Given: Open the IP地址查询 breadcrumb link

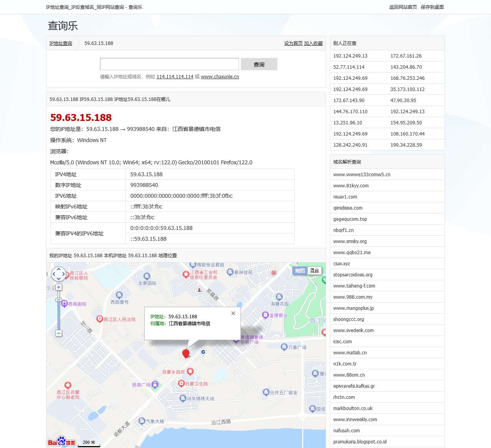Looking at the screenshot, I should pos(60,43).
